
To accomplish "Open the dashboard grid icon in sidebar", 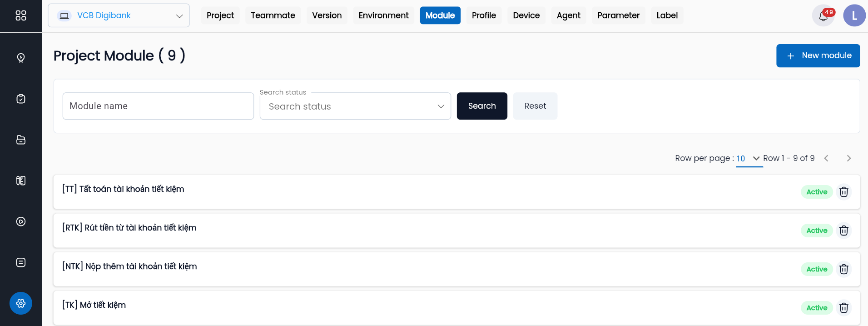I will click(21, 15).
